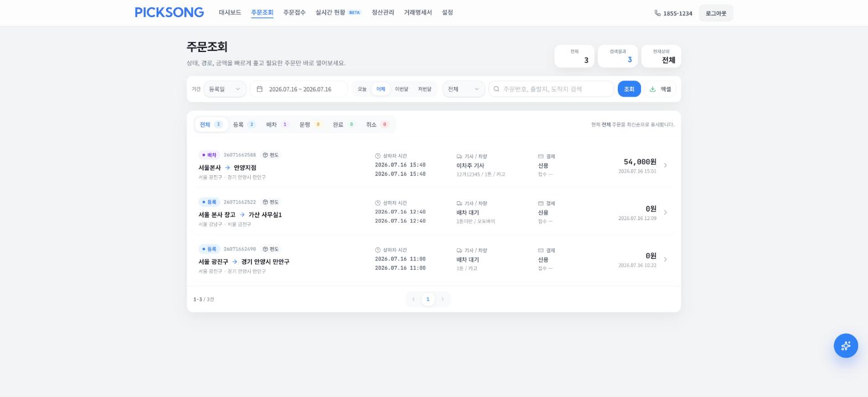Open order titled 가산 사무실1

click(x=265, y=215)
